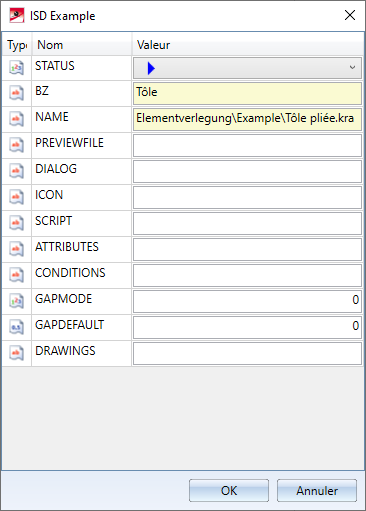Screen dimensions: 366x511
Task: Open the STATUS value dropdown
Action: (x=247, y=68)
